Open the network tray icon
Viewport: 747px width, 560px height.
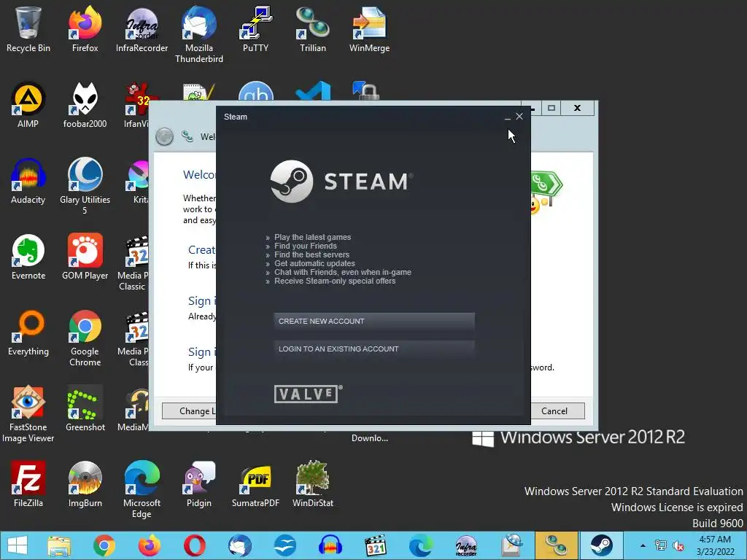click(x=661, y=545)
